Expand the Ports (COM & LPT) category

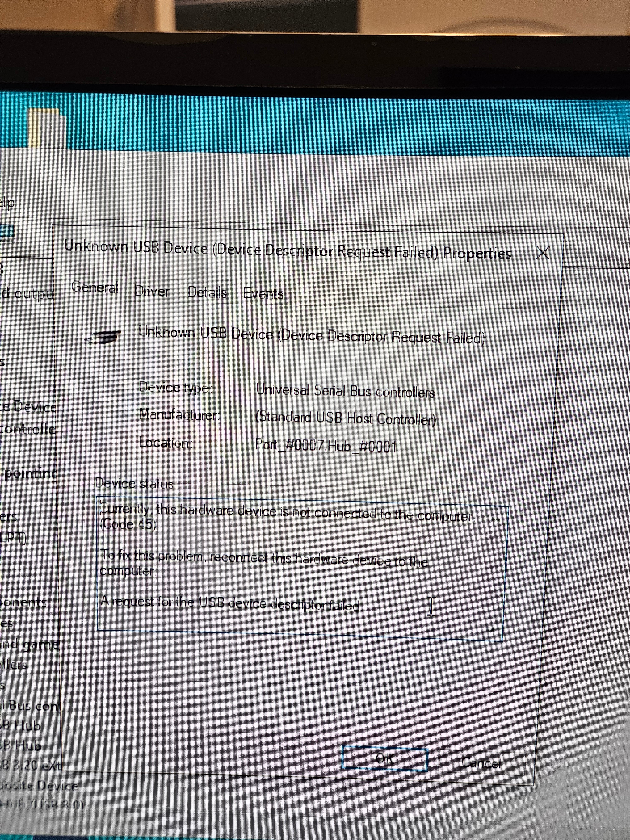click(x=13, y=538)
